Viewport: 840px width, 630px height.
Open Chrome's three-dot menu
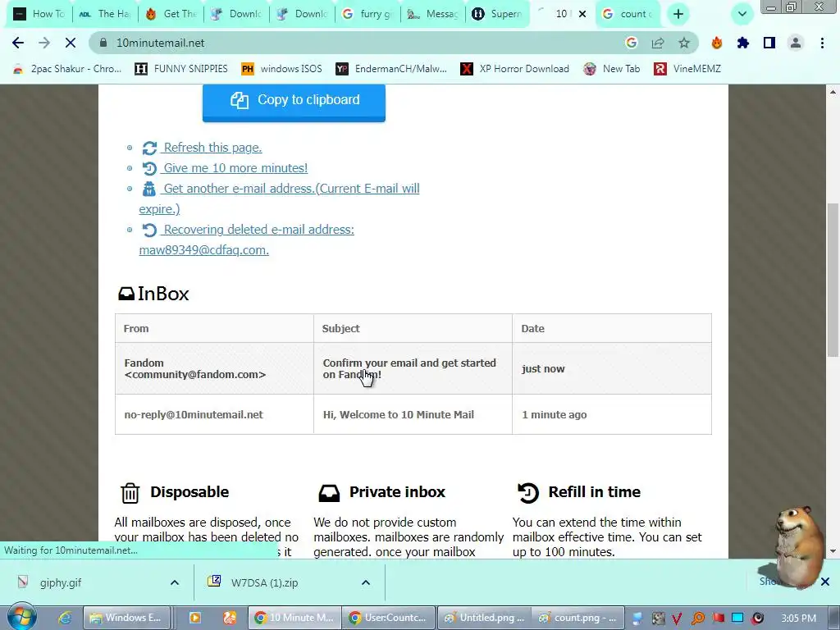coord(822,43)
